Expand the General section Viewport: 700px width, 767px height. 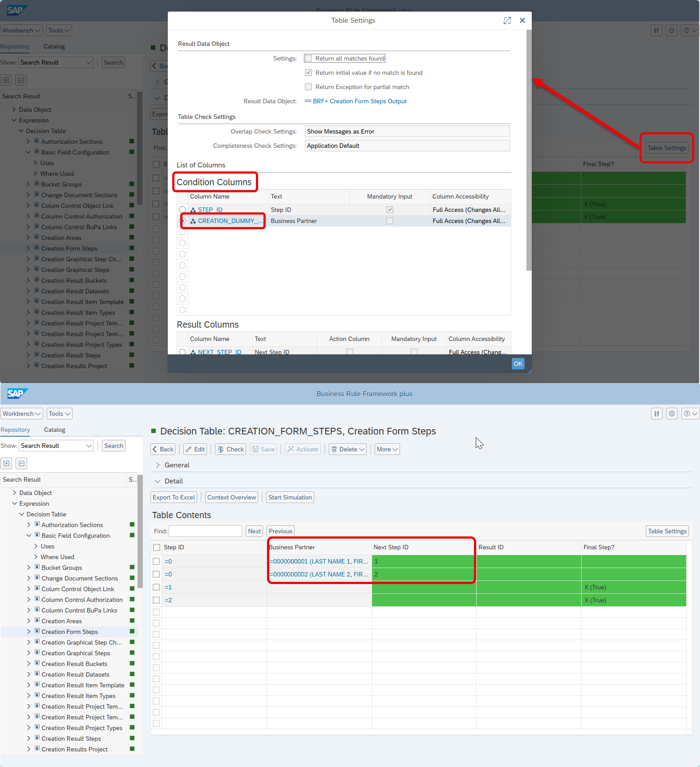pos(158,465)
